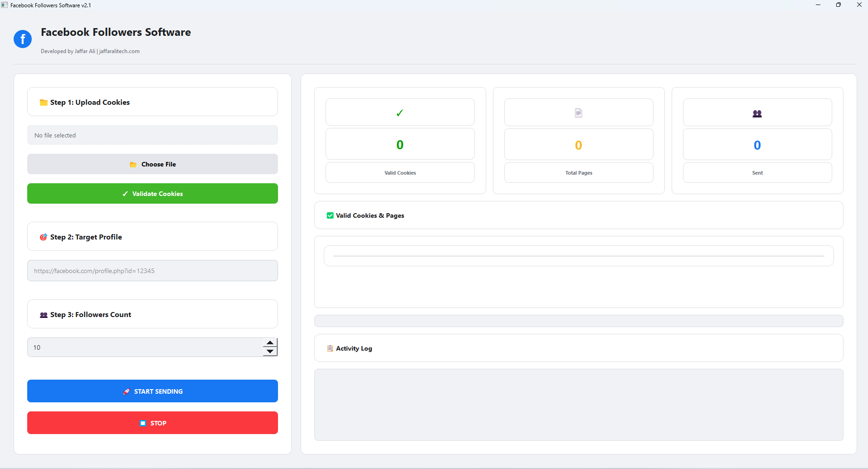The image size is (868, 469).
Task: Click the progress bar above Activity Log
Action: 578,321
